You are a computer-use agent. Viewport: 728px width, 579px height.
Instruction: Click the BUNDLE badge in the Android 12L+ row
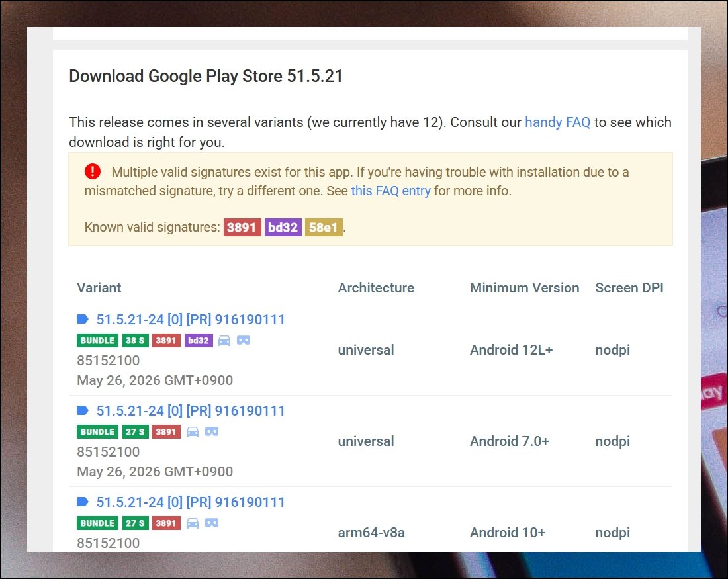tap(97, 341)
